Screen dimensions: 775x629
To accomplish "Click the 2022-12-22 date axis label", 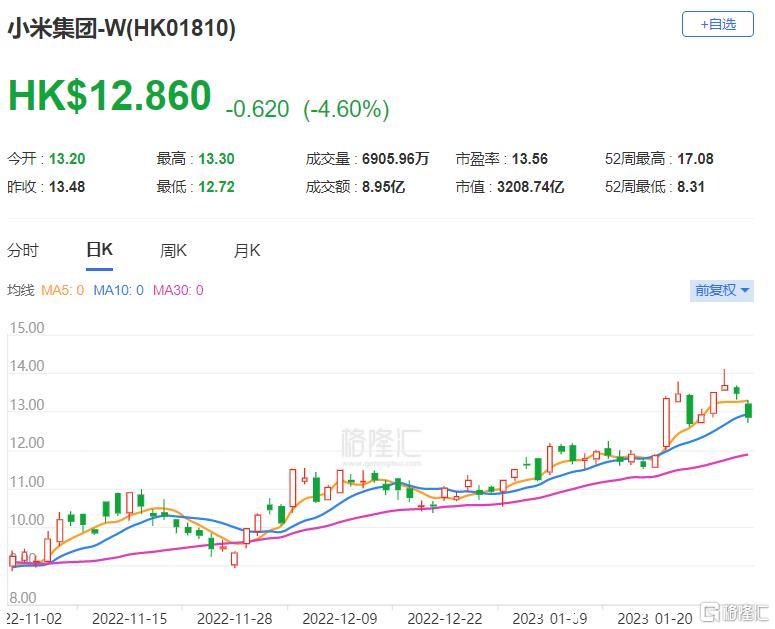I will (445, 619).
